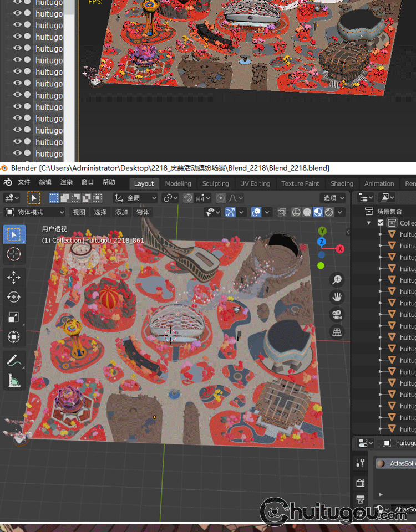This screenshot has height=532, width=416.
Task: Pick the Annotate pencil tool
Action: [x=14, y=361]
